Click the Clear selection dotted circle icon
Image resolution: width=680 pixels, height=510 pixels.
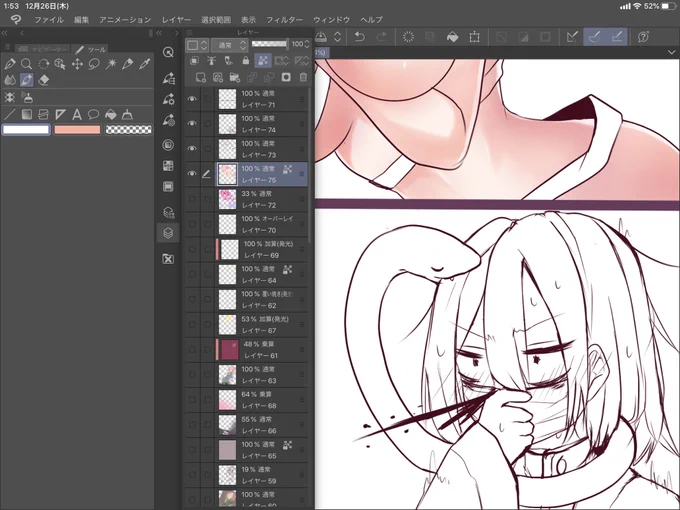click(x=408, y=37)
